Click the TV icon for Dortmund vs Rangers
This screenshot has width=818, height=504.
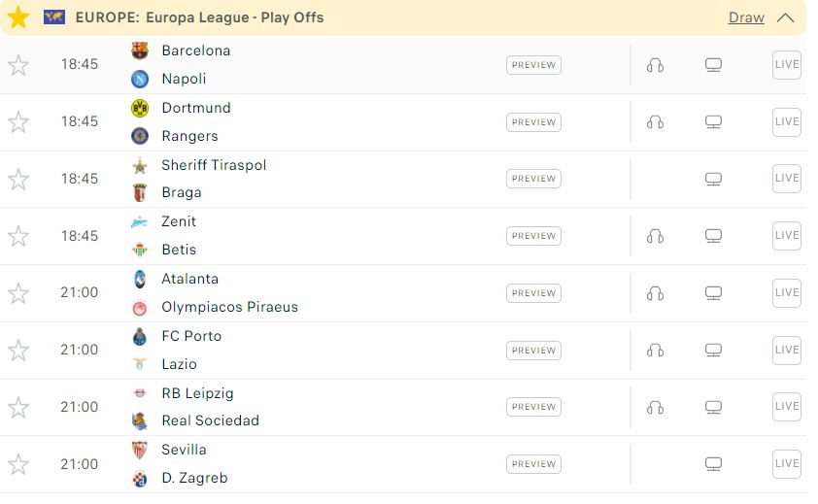(x=713, y=122)
